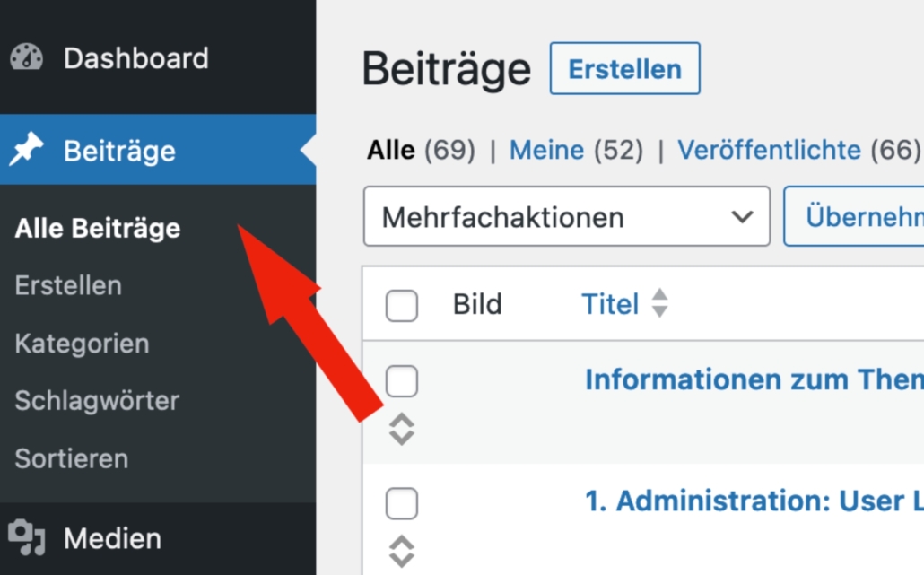Click the Titel column sort arrows
Image resolution: width=924 pixels, height=575 pixels.
[659, 304]
